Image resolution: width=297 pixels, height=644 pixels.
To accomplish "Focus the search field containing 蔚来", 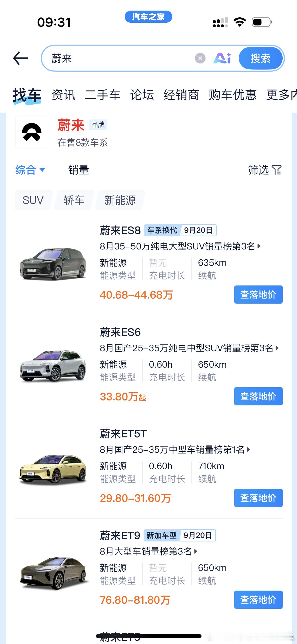I will click(x=118, y=58).
